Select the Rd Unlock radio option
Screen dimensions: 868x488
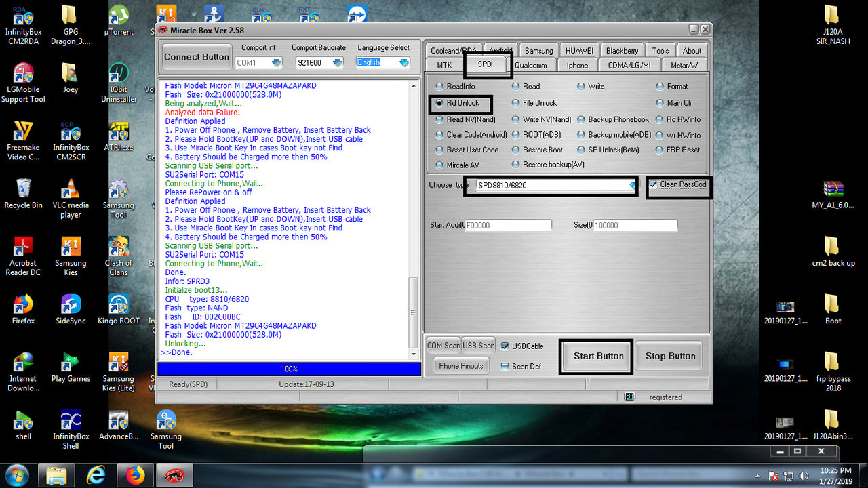457,103
